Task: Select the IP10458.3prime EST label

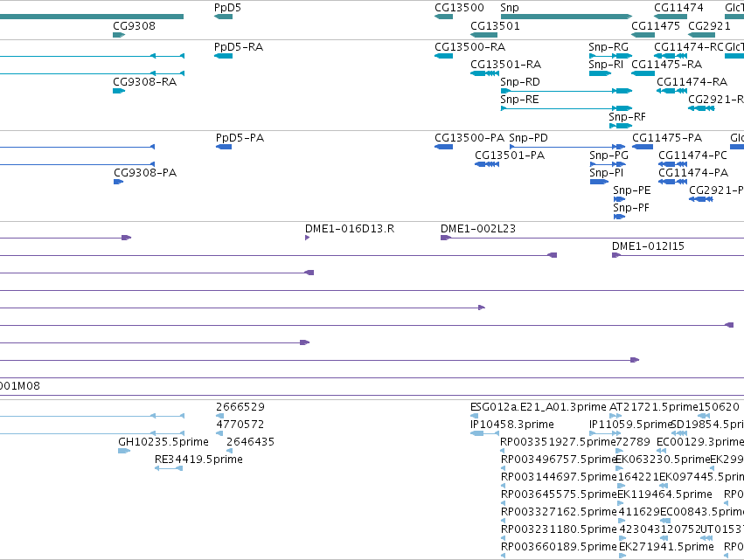Action: (x=512, y=425)
